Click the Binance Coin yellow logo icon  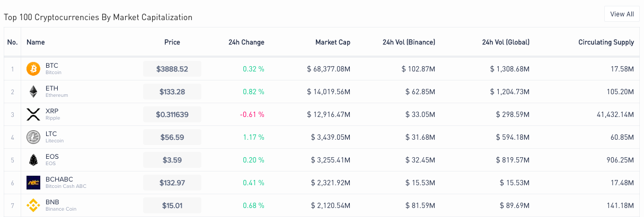click(x=33, y=205)
